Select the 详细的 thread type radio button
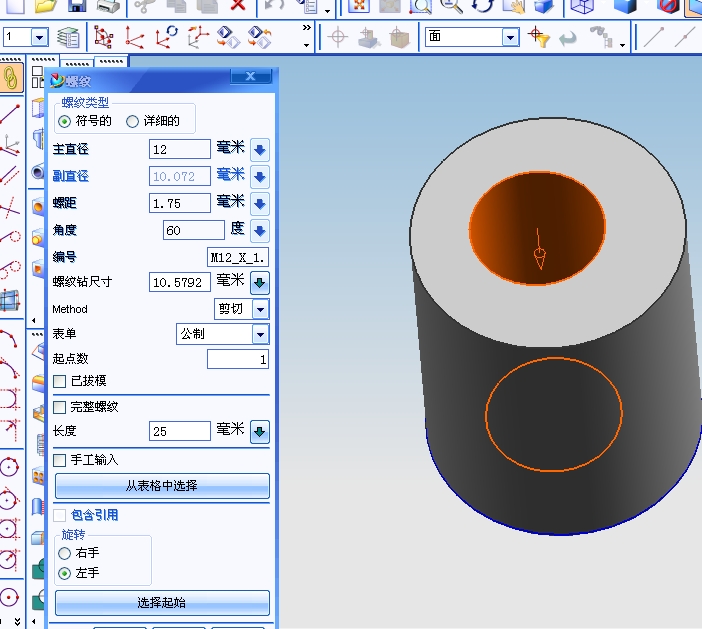The image size is (702, 629). [132, 121]
